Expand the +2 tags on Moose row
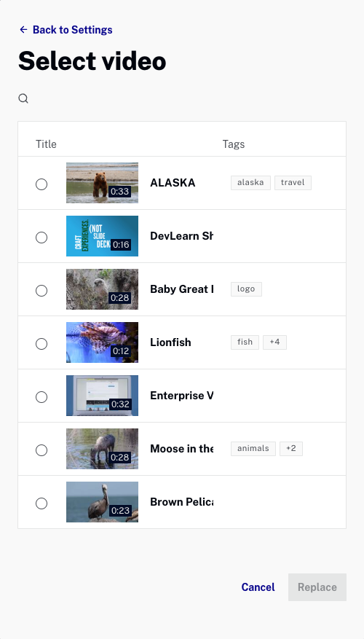Screen dimensions: 364x639 [291, 449]
